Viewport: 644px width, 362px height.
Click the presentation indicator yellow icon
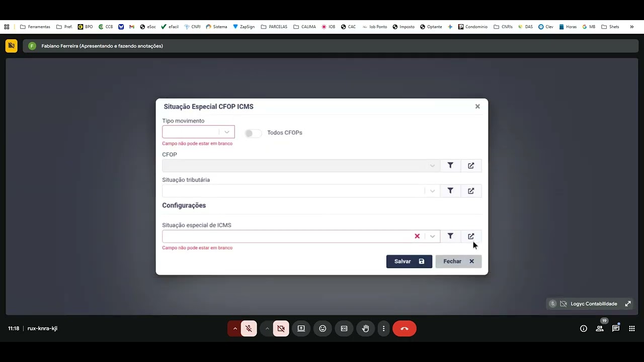(x=12, y=46)
